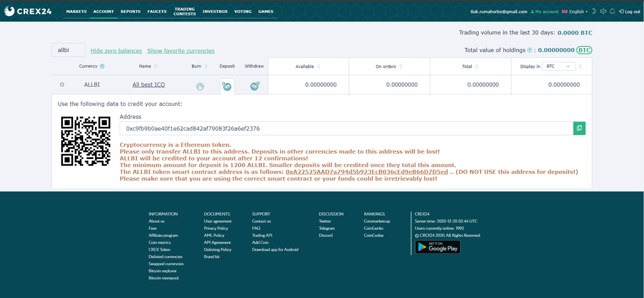Open the ALLBI smart contract address link
The width and height of the screenshot is (644, 298).
[x=367, y=172]
